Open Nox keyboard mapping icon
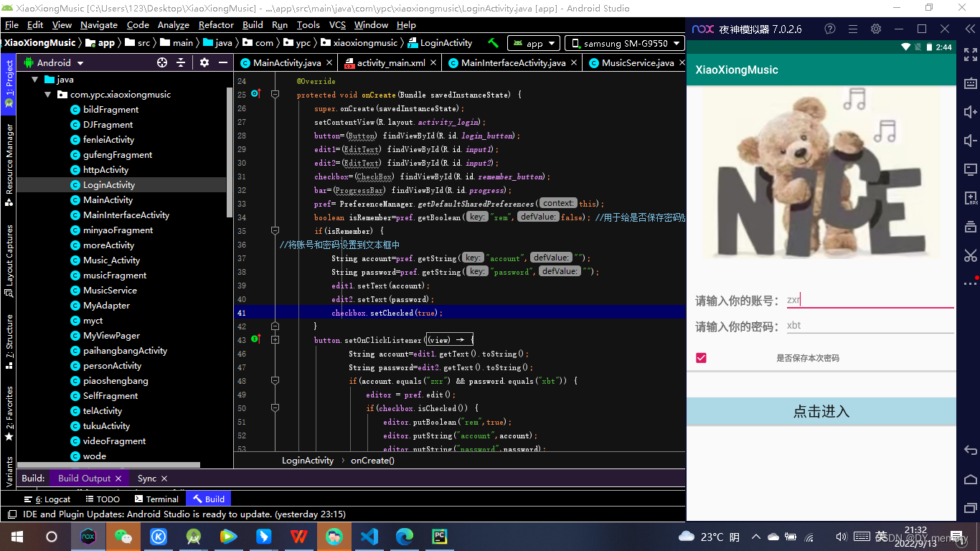 [970, 83]
